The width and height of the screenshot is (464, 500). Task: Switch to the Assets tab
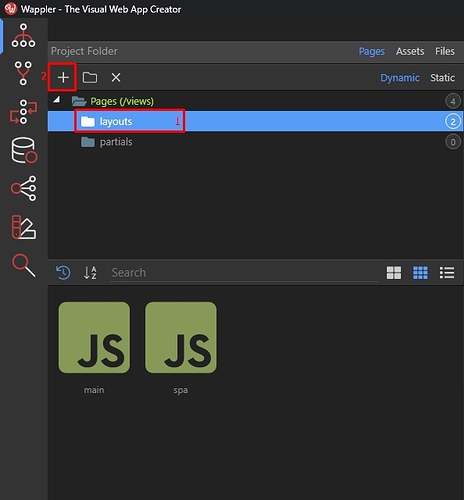point(410,51)
